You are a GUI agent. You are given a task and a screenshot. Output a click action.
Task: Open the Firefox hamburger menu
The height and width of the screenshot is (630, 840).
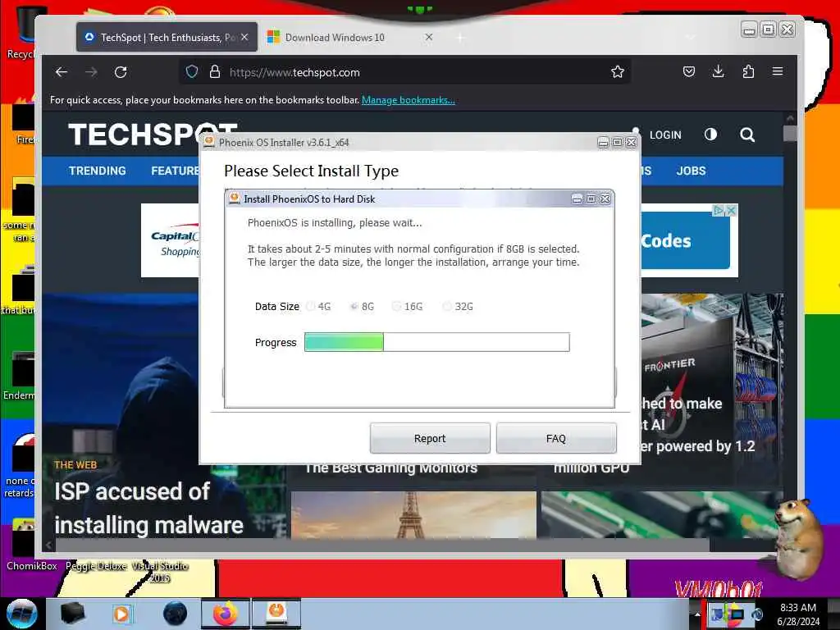point(778,71)
